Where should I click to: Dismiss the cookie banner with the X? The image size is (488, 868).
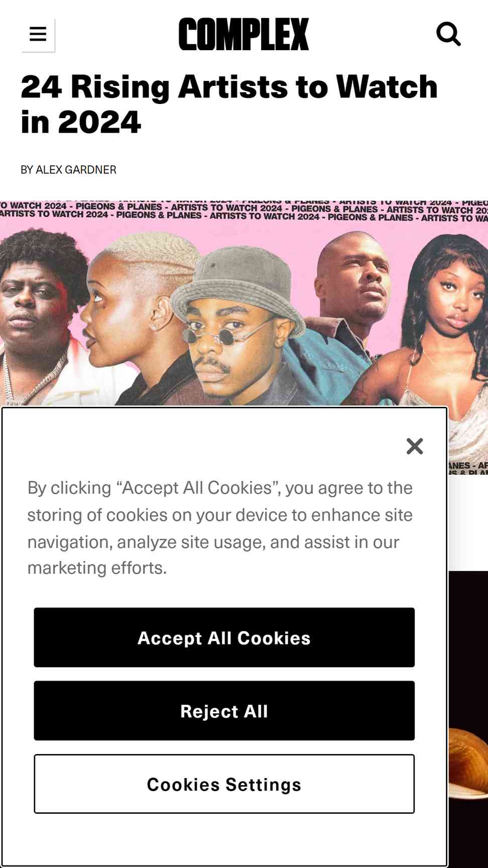point(415,446)
